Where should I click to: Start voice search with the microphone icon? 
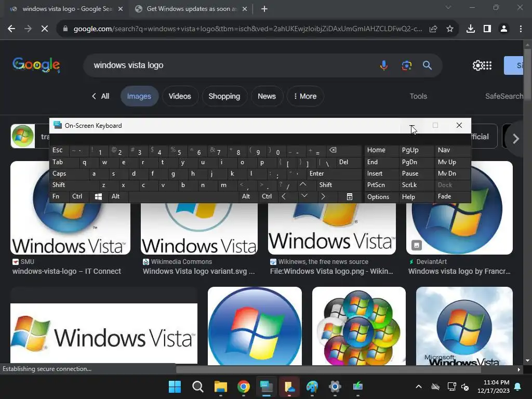tap(384, 65)
